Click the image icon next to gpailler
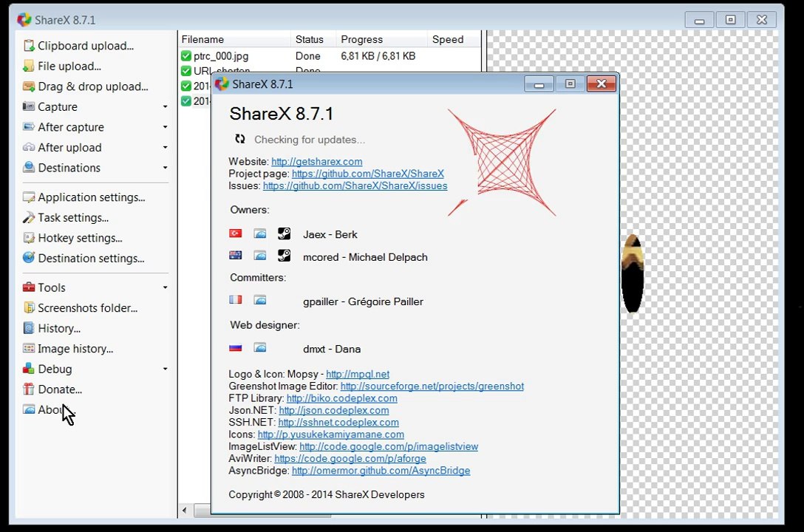 260,300
